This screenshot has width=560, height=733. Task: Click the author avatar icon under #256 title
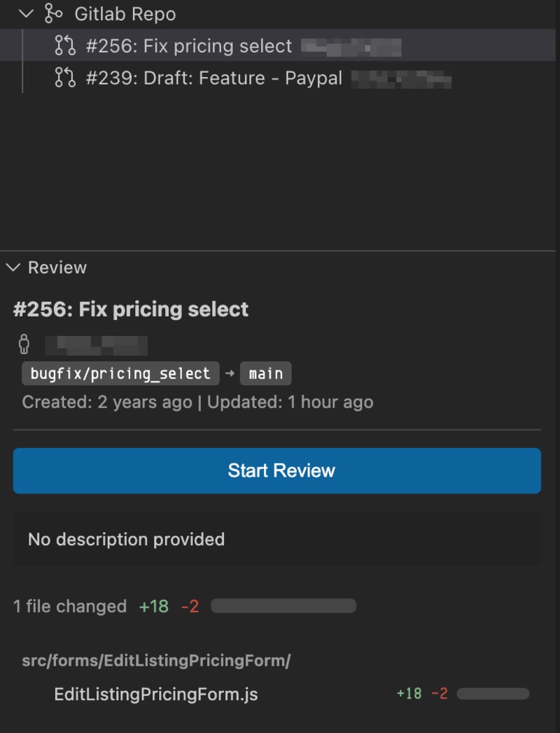(23, 344)
